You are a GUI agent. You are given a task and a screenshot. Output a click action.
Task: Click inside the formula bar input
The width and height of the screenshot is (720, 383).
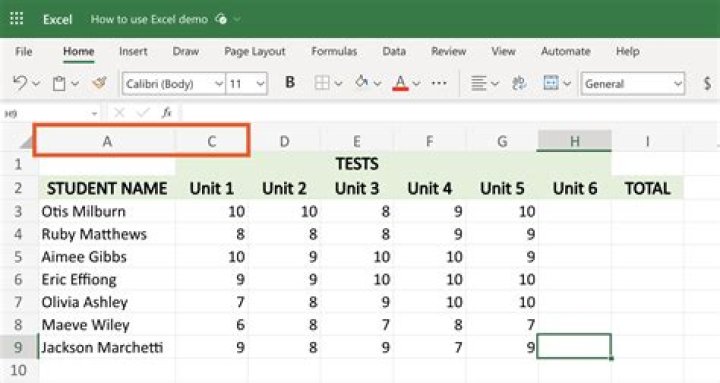[x=450, y=113]
